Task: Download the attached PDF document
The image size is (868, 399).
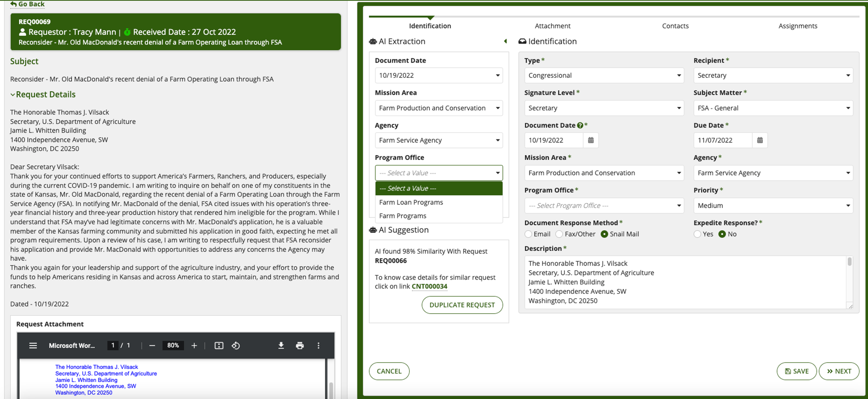Action: pos(281,345)
